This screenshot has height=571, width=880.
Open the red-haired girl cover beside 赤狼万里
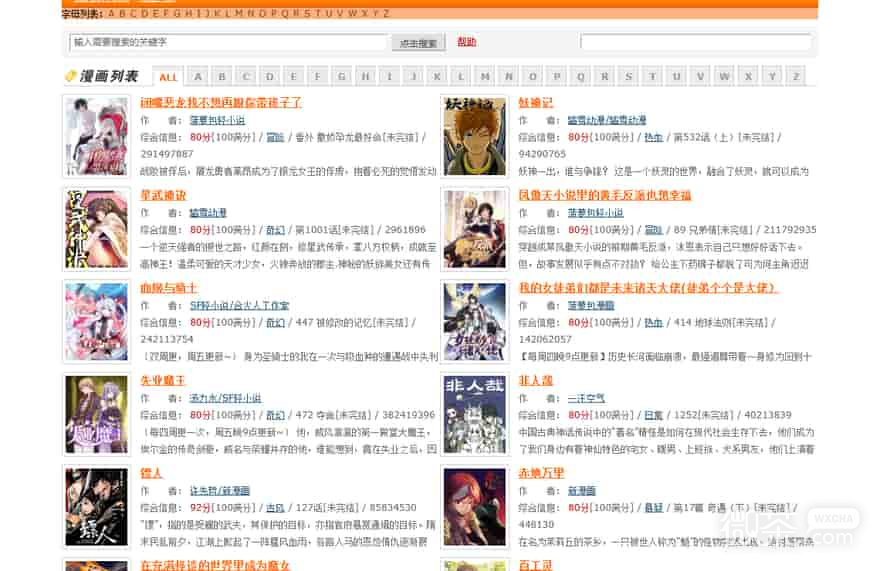point(475,507)
